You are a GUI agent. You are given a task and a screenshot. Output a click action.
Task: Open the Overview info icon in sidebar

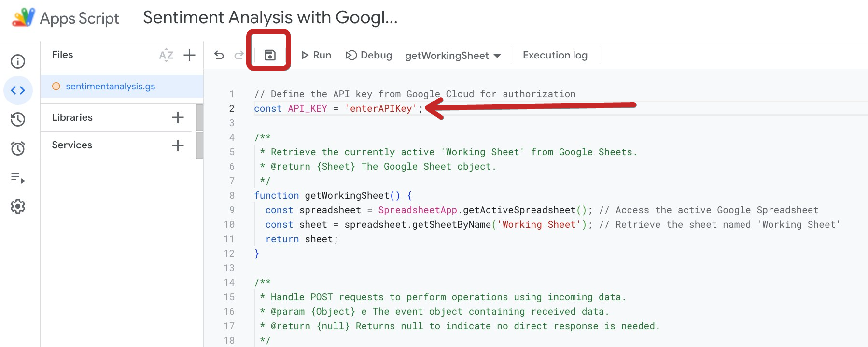pos(18,61)
